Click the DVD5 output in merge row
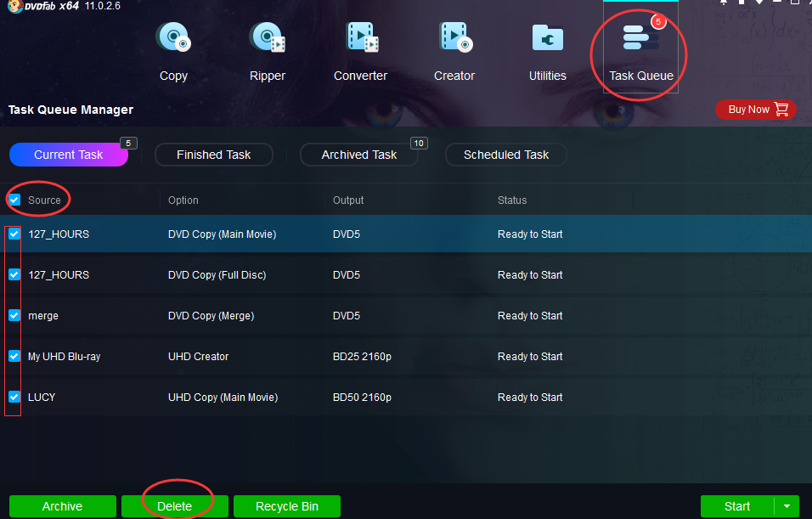 click(347, 315)
